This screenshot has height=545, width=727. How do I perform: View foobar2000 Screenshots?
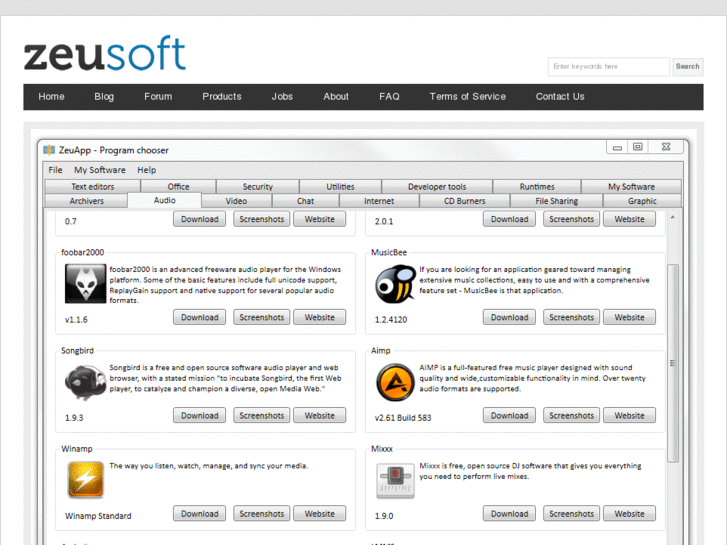click(261, 317)
